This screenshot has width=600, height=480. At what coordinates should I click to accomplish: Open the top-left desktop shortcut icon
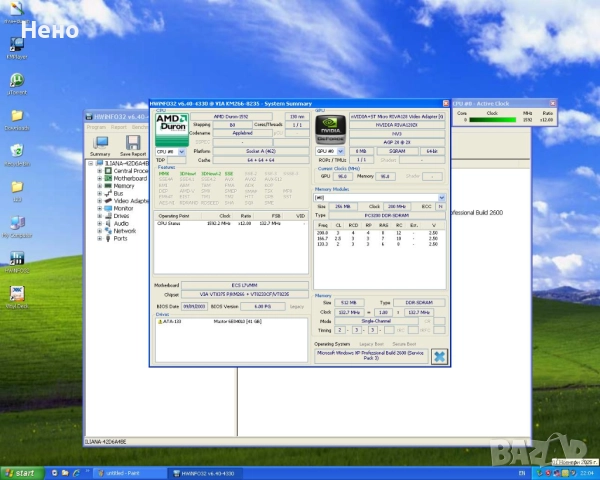click(17, 13)
